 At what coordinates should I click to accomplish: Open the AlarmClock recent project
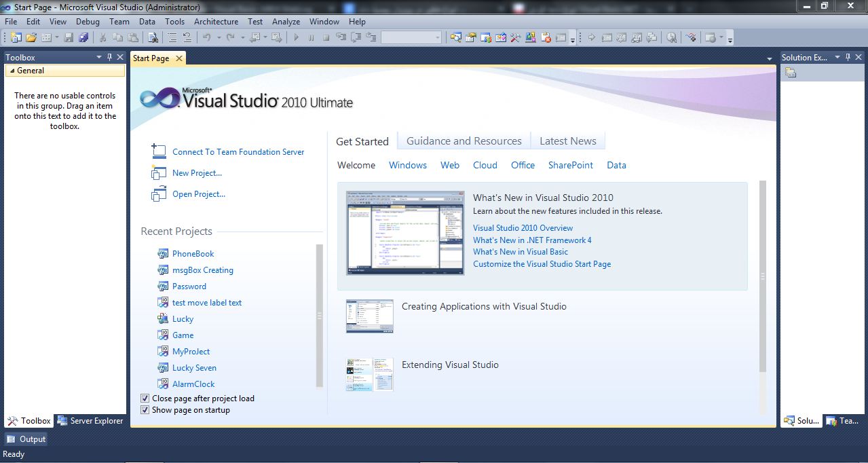(x=193, y=384)
